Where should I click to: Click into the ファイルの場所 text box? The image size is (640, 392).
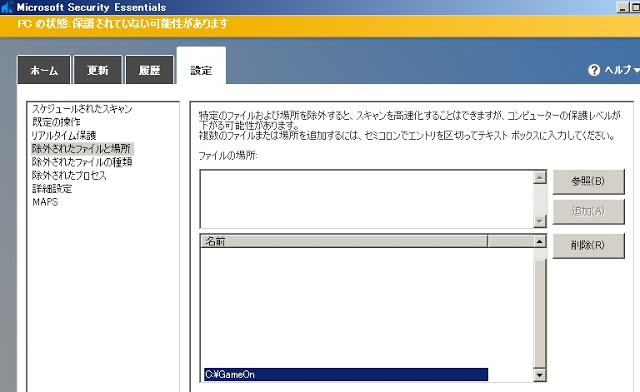pos(367,199)
